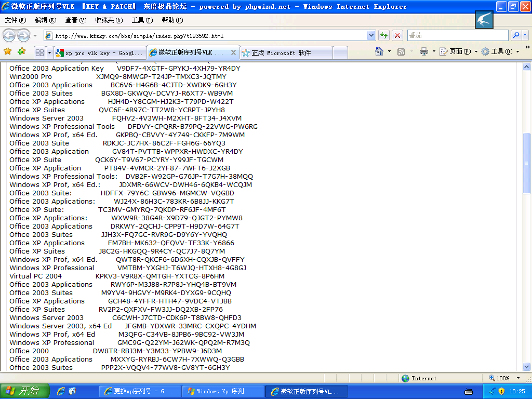Click the scrollbar up arrow
Image resolution: width=532 pixels, height=399 pixels.
527,66
